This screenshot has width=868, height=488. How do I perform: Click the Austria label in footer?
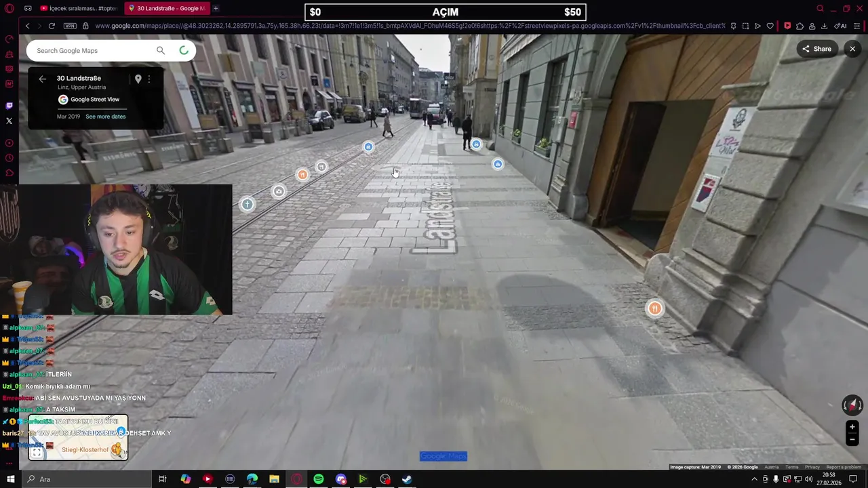coord(772,467)
